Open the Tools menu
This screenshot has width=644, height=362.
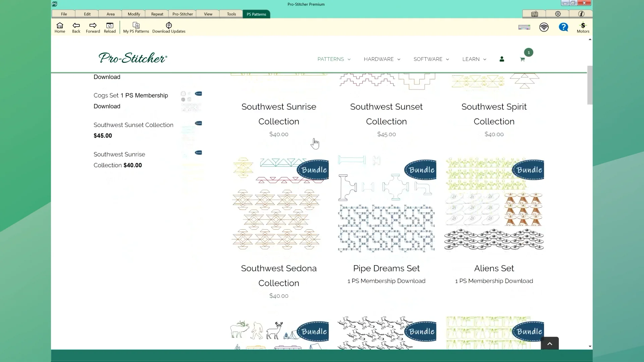tap(231, 14)
